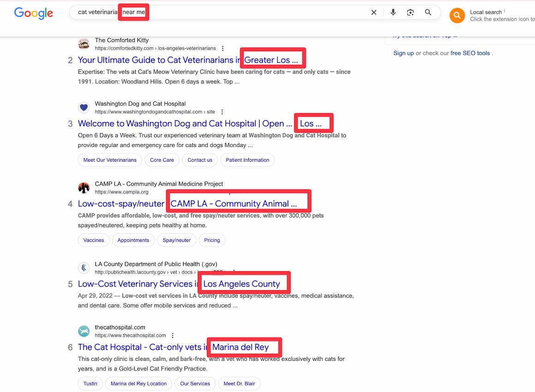535x392 pixels.
Task: Open the Marina del Rey Location sitelink
Action: tap(138, 383)
